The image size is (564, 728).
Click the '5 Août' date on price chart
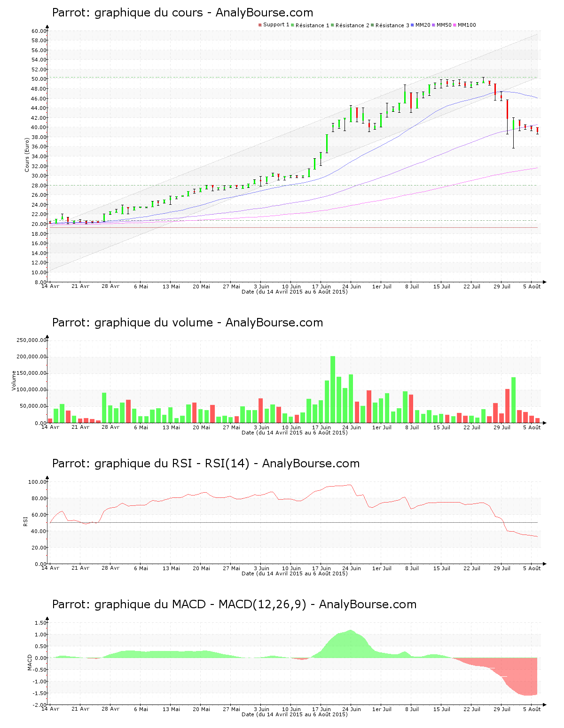coord(533,287)
